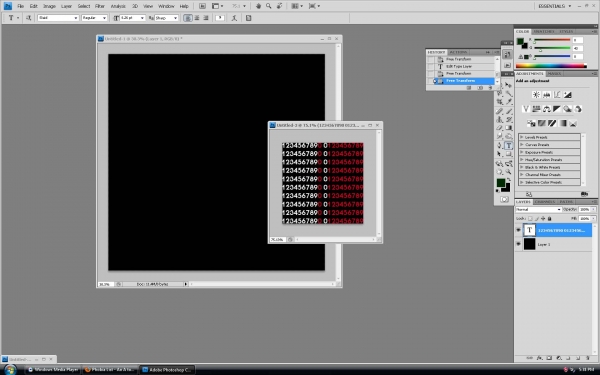Image resolution: width=600 pixels, height=375 pixels.
Task: Toggle the Character and Paragraph panels
Action: [248, 18]
